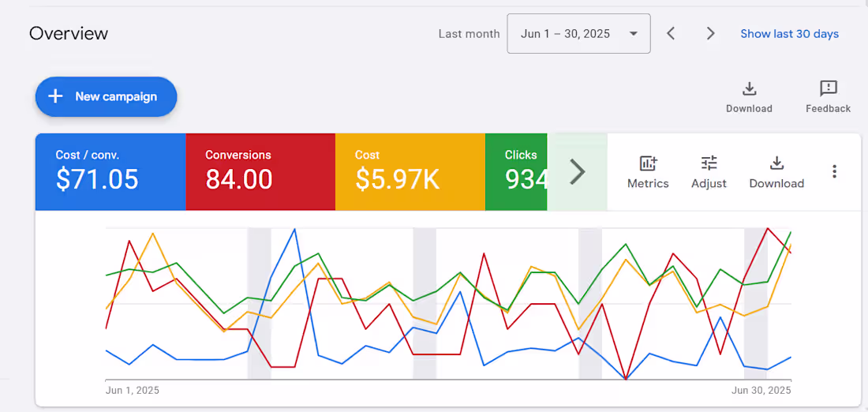Click the $5.97K cost value

click(398, 179)
